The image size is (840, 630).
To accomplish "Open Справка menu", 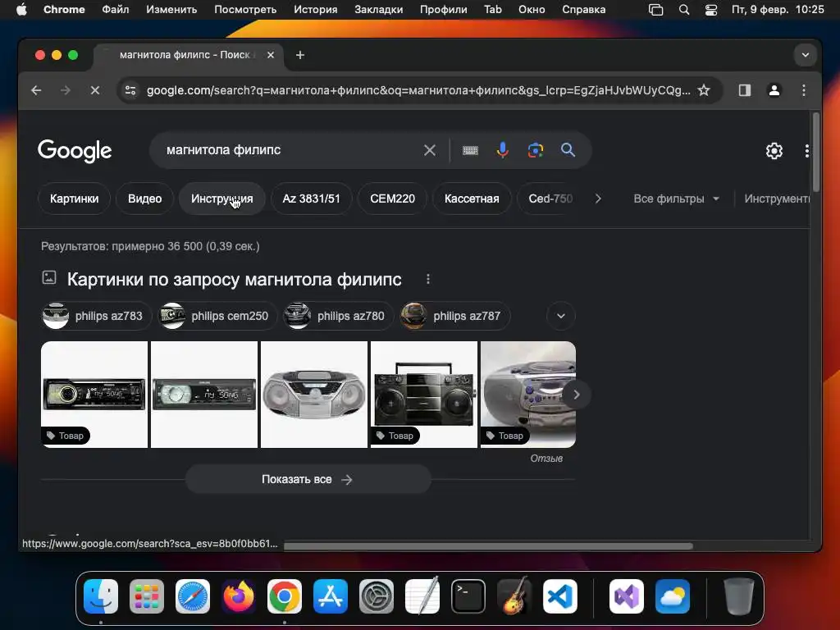I will click(583, 10).
